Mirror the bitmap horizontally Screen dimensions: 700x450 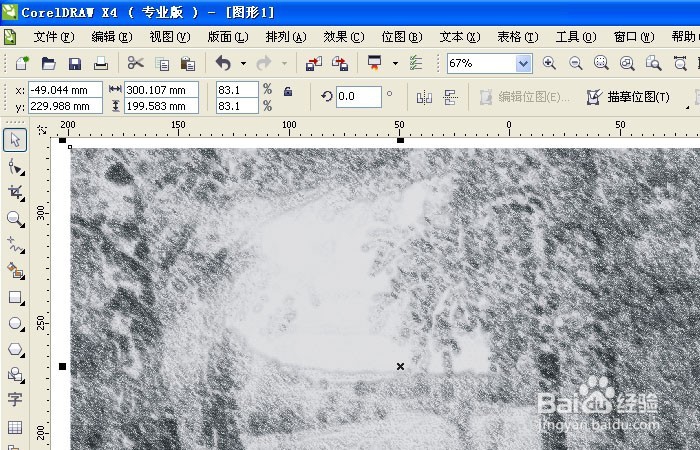point(424,97)
